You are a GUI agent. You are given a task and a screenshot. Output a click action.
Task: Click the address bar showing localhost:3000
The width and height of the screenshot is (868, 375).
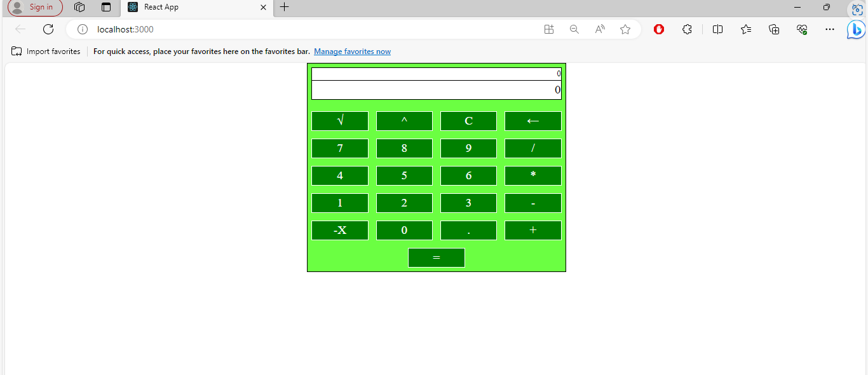[125, 29]
